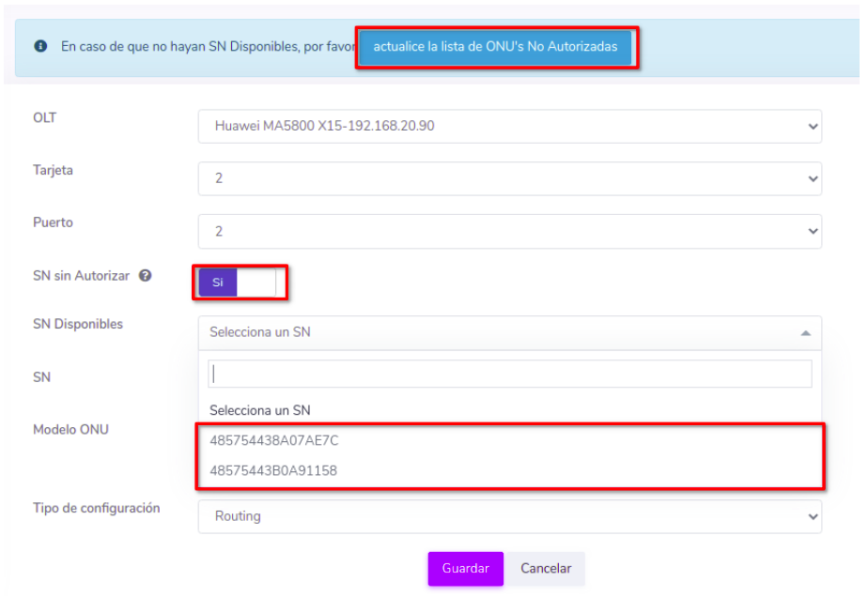
Task: Select serial number 485754438A07AE7C
Action: point(274,440)
